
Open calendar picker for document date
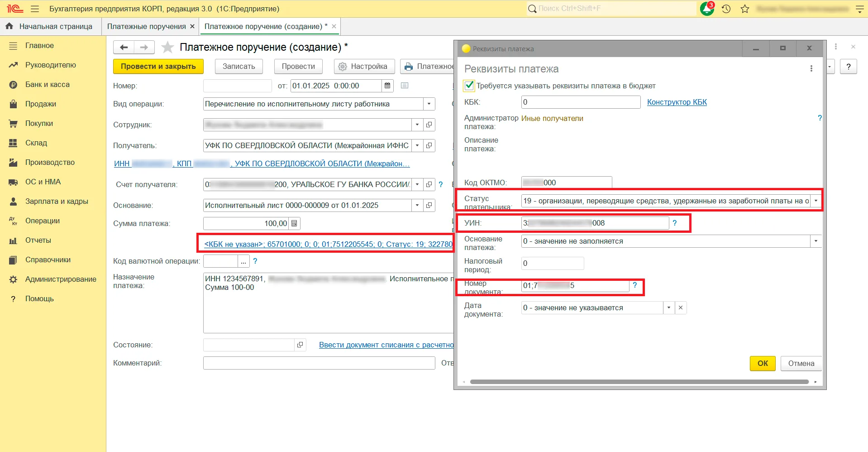point(387,86)
